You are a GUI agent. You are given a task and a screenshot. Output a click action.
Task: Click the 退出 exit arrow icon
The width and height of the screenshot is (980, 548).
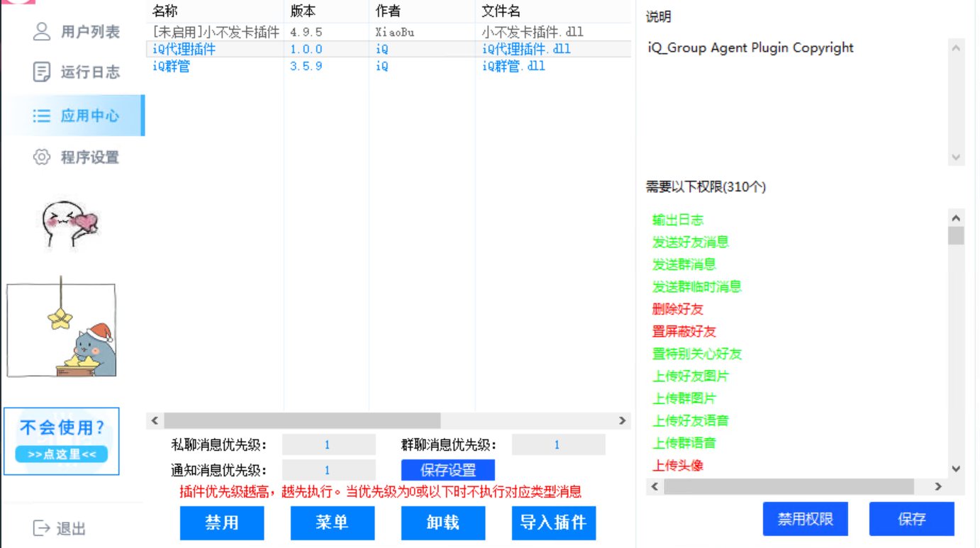pyautogui.click(x=42, y=528)
